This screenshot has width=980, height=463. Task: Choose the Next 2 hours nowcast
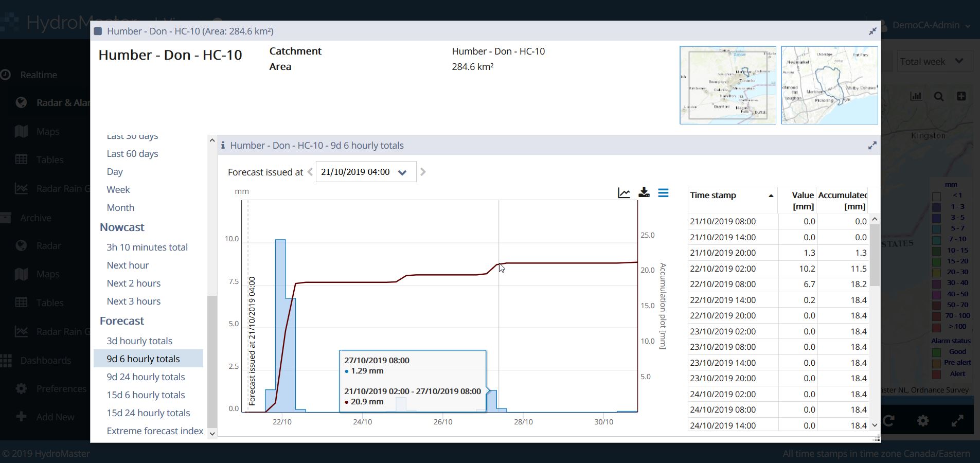point(134,283)
